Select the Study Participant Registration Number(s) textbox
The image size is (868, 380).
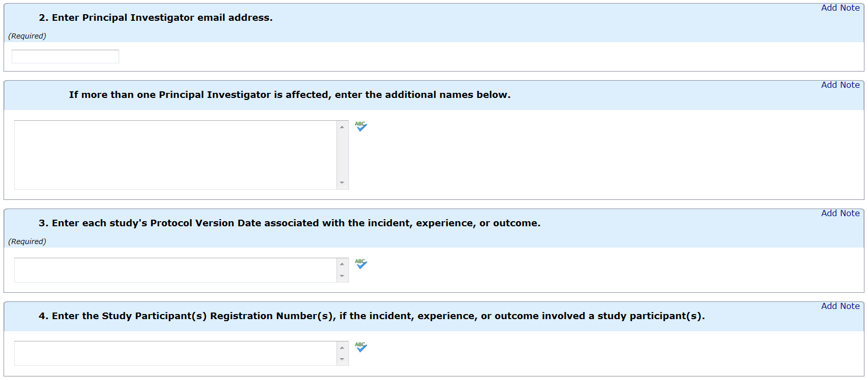pyautogui.click(x=175, y=353)
